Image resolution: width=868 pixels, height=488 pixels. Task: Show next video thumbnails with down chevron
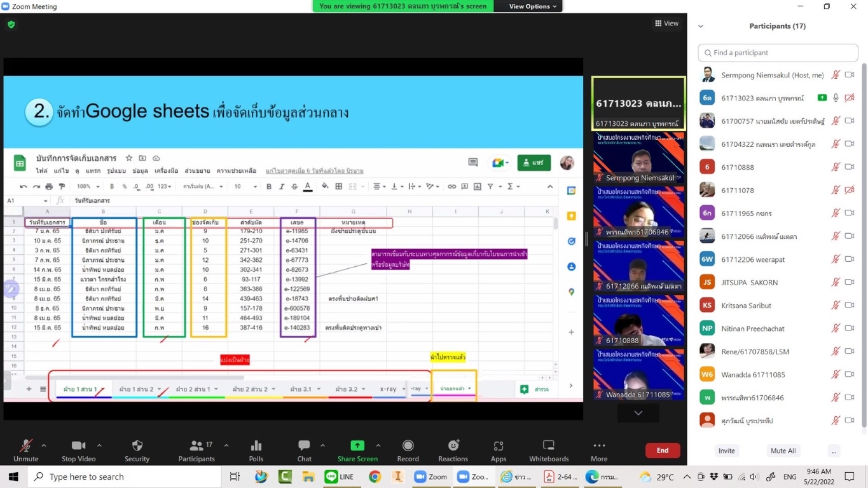[638, 413]
